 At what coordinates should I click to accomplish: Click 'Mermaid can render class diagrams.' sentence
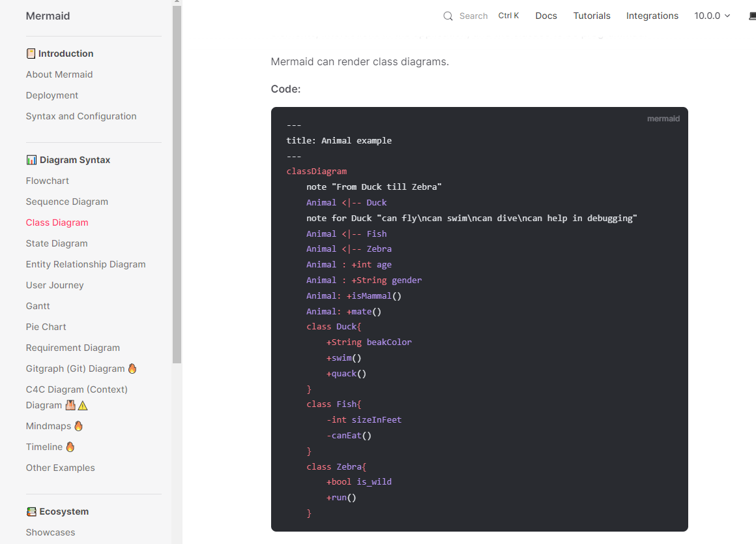click(x=360, y=62)
